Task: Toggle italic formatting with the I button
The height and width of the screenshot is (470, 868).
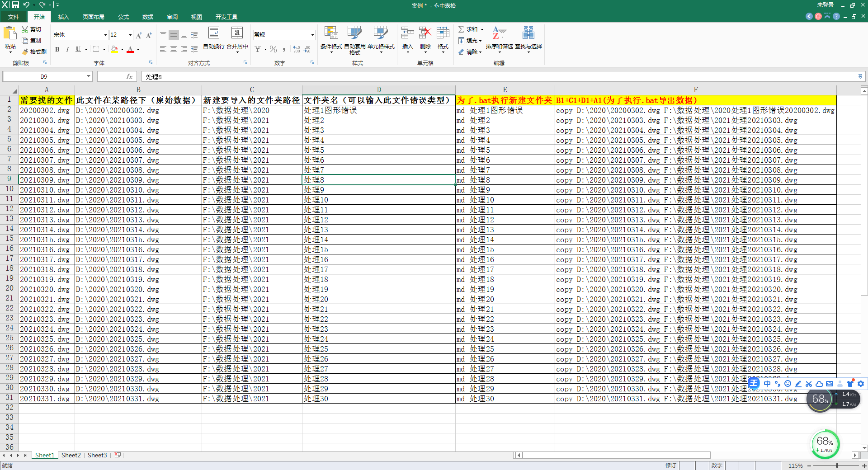Action: pos(67,49)
